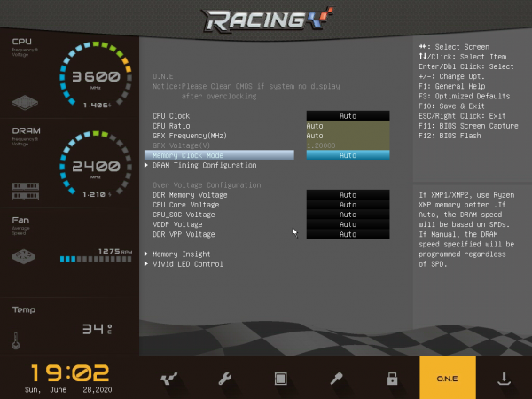Click the F11: BIOS Screen Capture line

(468, 126)
